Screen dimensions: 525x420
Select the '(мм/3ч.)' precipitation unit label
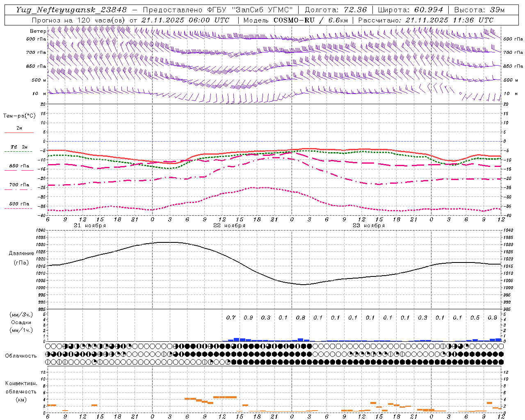[x=21, y=315]
